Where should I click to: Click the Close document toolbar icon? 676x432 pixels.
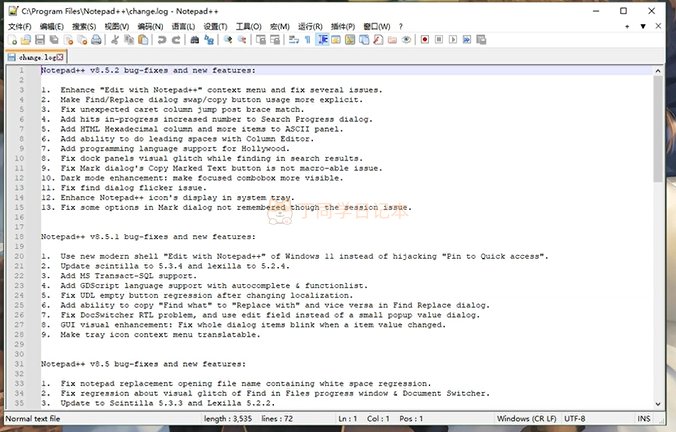click(x=68, y=40)
